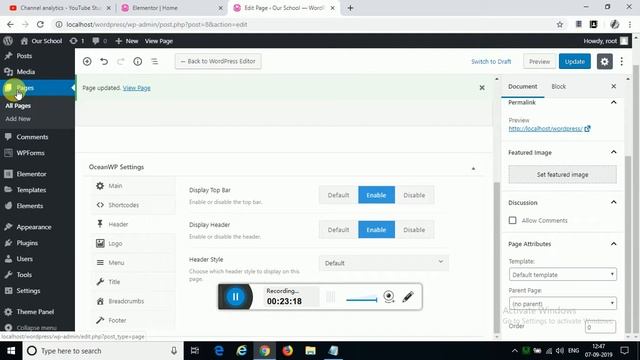Set Display Top Bar to Enable
Image resolution: width=640 pixels, height=360 pixels.
[x=376, y=195]
